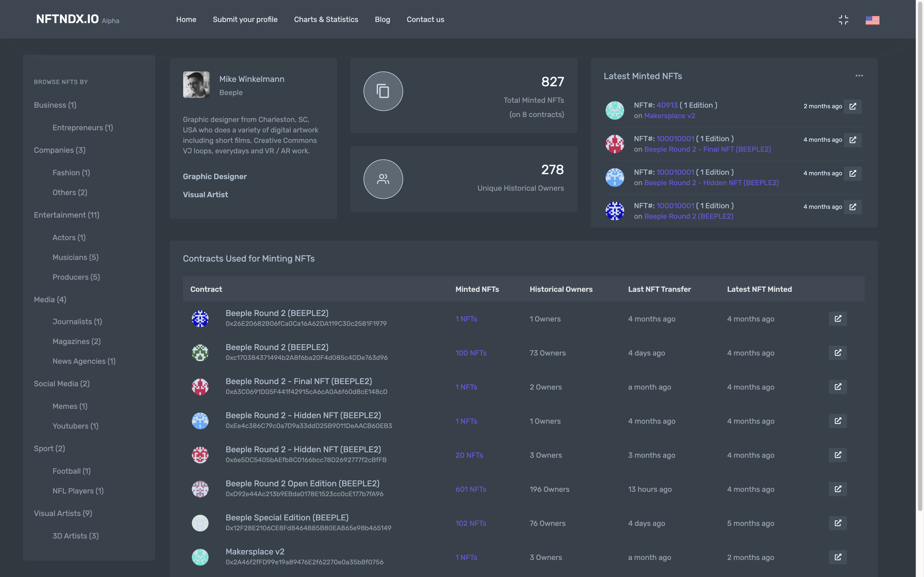The height and width of the screenshot is (577, 924).
Task: Expand Visual Artists in Browse NFTs By
Action: tap(63, 513)
